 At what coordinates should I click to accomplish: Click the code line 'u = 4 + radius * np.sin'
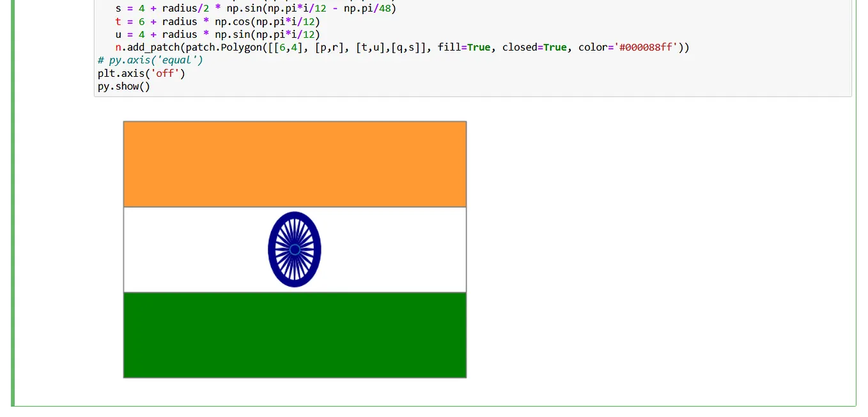pyautogui.click(x=217, y=35)
